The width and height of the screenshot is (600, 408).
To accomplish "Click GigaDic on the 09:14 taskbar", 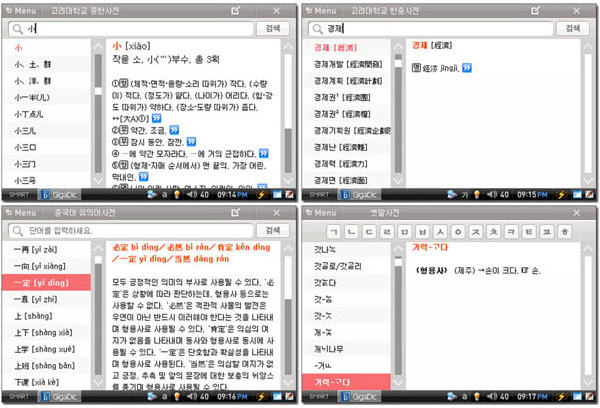I will (59, 195).
